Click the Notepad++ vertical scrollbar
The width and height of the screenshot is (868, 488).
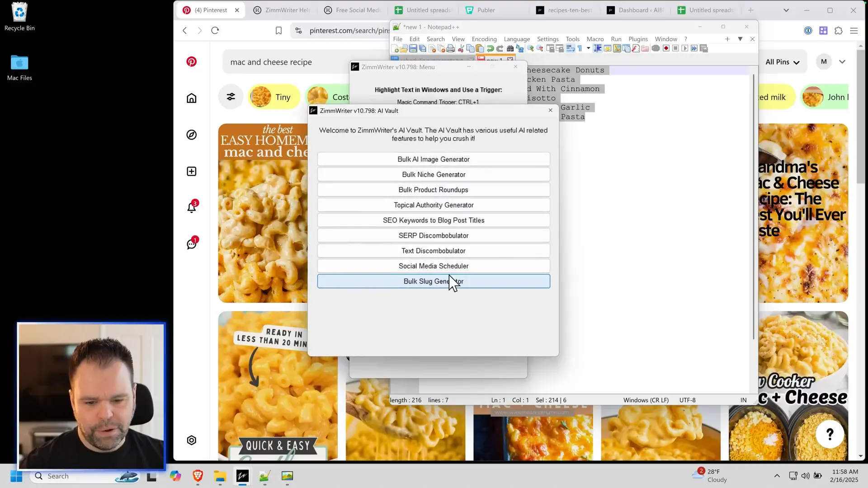(754, 207)
